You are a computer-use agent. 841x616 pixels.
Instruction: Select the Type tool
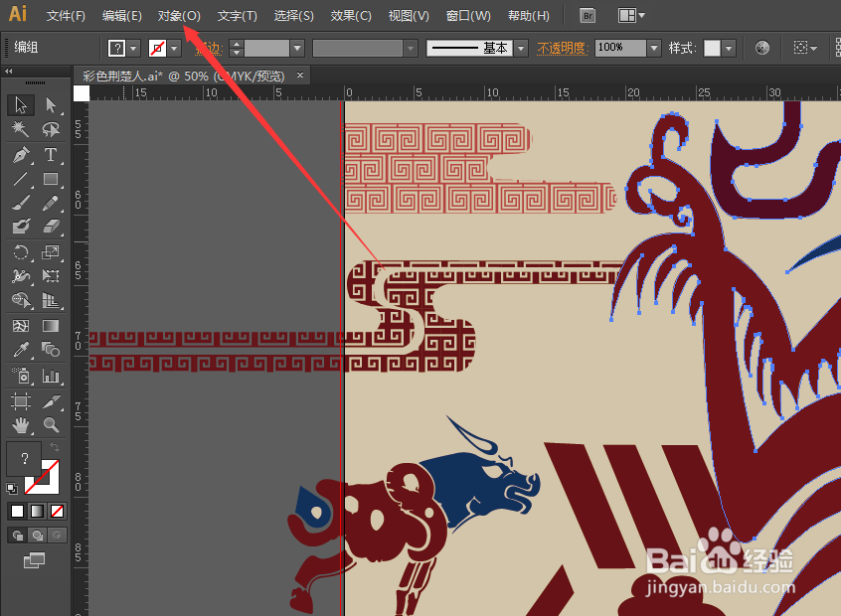tap(51, 155)
